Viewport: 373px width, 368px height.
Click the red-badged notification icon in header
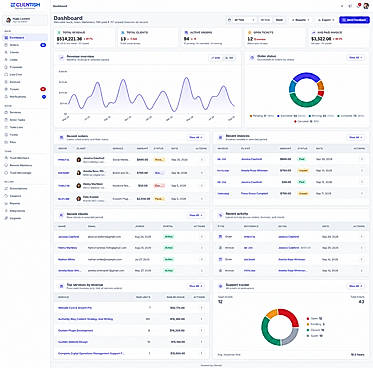click(359, 6)
